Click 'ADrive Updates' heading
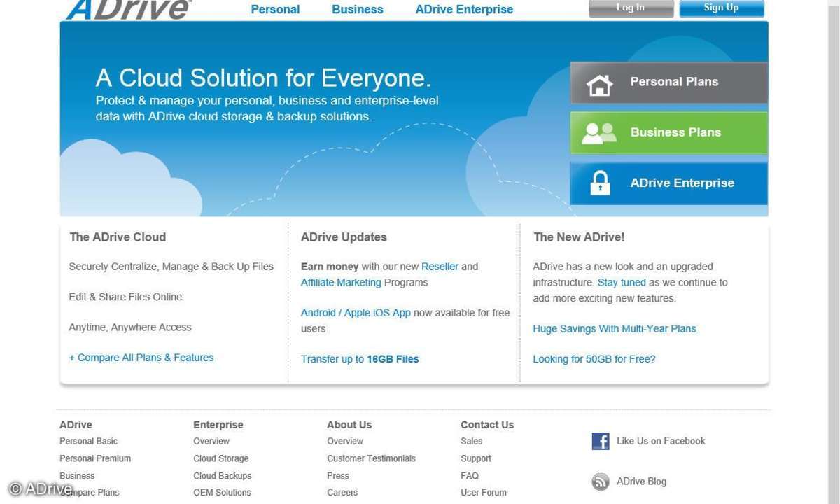Image resolution: width=840 pixels, height=504 pixels. [344, 237]
